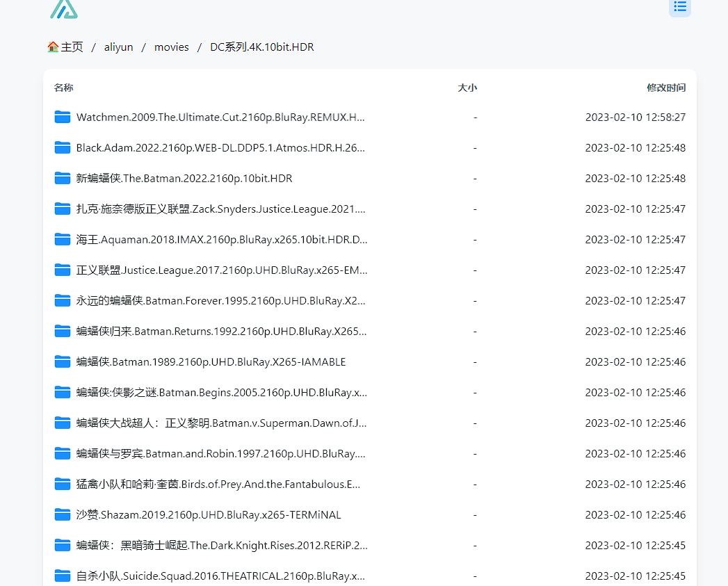The height and width of the screenshot is (586, 728).
Task: Sort by 名称 column header
Action: point(63,88)
